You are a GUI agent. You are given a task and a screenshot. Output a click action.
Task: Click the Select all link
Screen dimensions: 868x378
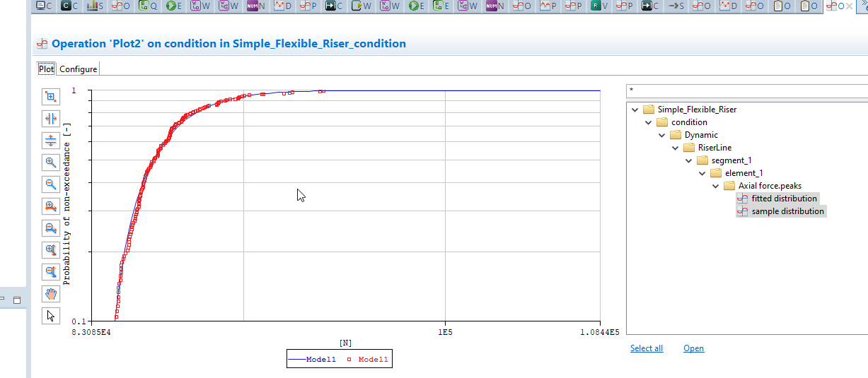coord(646,348)
